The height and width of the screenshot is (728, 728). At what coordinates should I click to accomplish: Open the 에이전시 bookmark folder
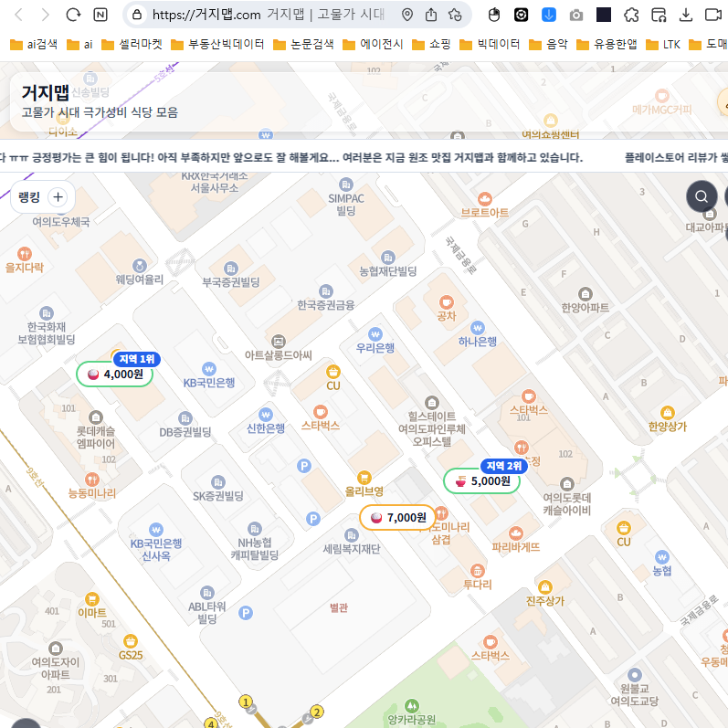(373, 44)
